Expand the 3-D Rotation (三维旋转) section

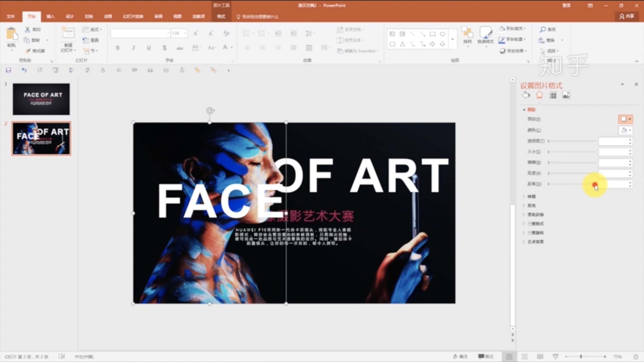tap(535, 233)
